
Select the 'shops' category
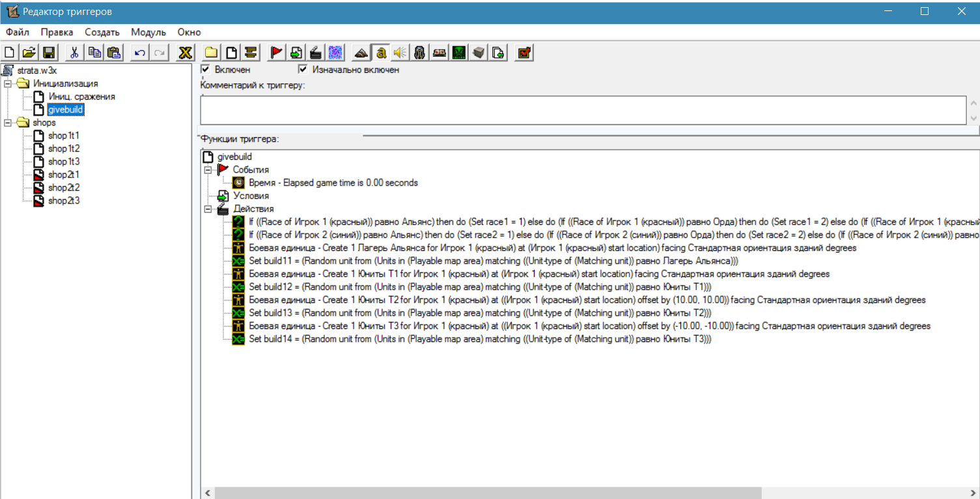(x=44, y=122)
